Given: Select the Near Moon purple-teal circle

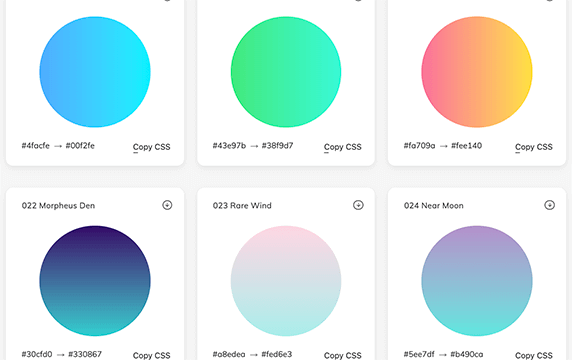Looking at the screenshot, I should tap(477, 281).
